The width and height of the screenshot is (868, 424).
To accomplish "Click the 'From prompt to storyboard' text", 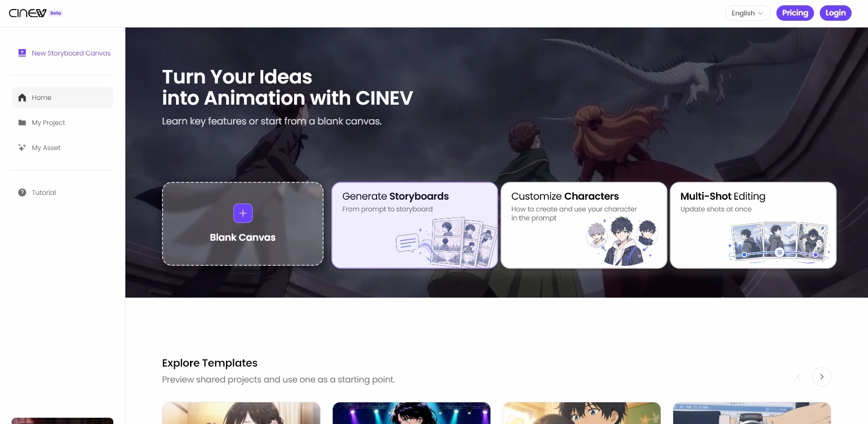I will [x=388, y=209].
